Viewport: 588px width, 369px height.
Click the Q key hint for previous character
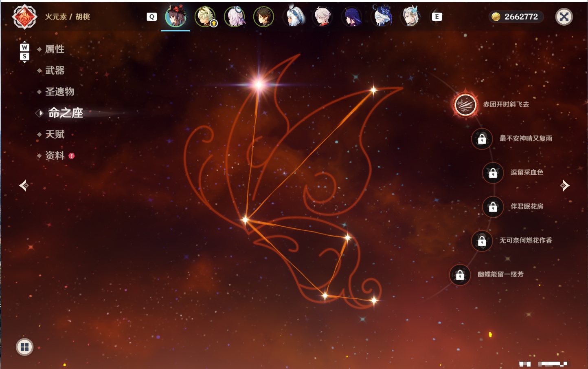152,17
